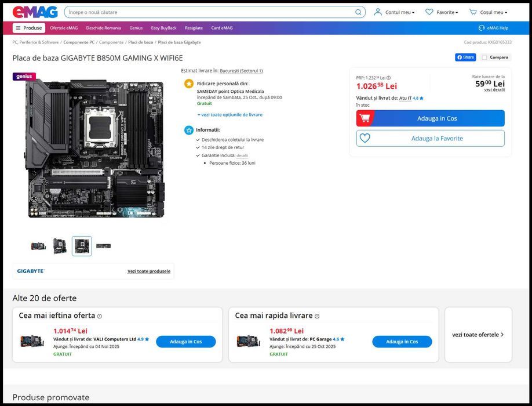This screenshot has width=532, height=406.
Task: Click SAMEDAY point Optica Medicala text
Action: (x=231, y=91)
